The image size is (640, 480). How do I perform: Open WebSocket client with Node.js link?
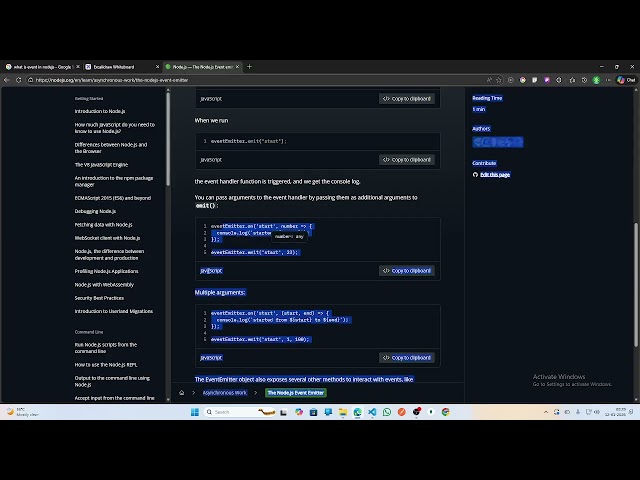pyautogui.click(x=107, y=238)
